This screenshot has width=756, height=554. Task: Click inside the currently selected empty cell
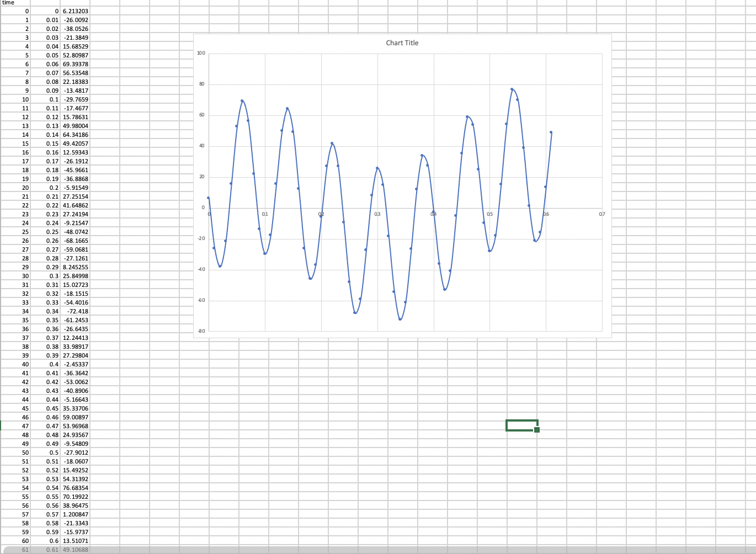(521, 425)
